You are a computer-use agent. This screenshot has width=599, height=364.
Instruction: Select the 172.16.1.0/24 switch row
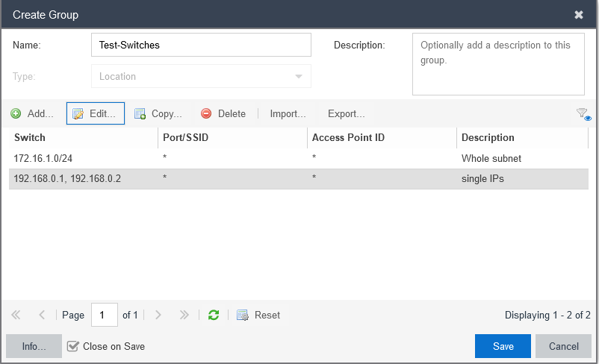pos(299,158)
